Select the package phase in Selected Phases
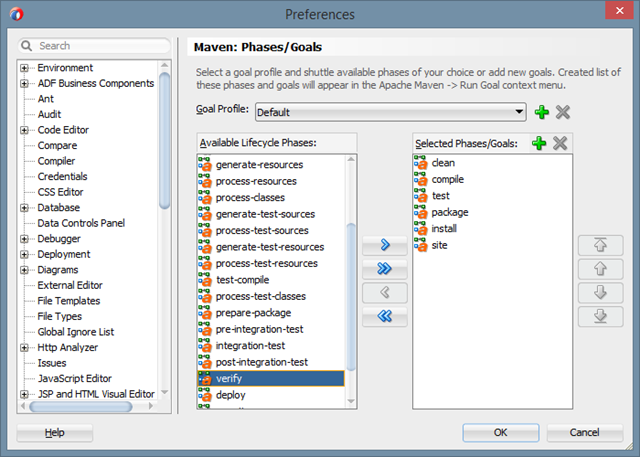 coord(449,212)
